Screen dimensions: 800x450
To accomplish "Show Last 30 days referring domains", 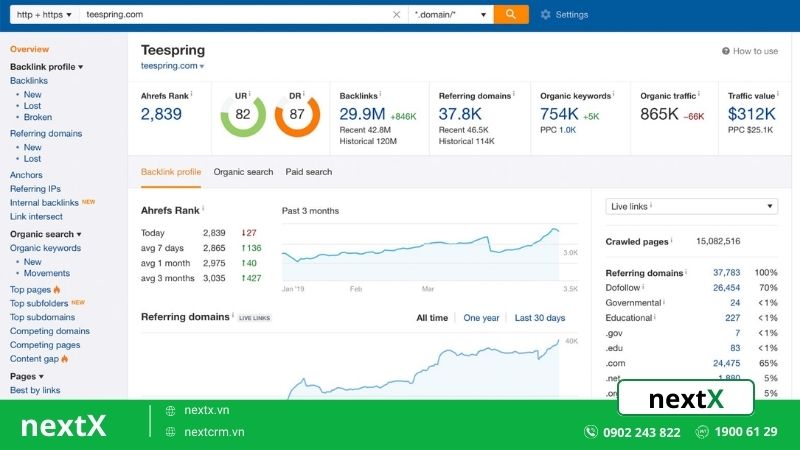I will 540,318.
